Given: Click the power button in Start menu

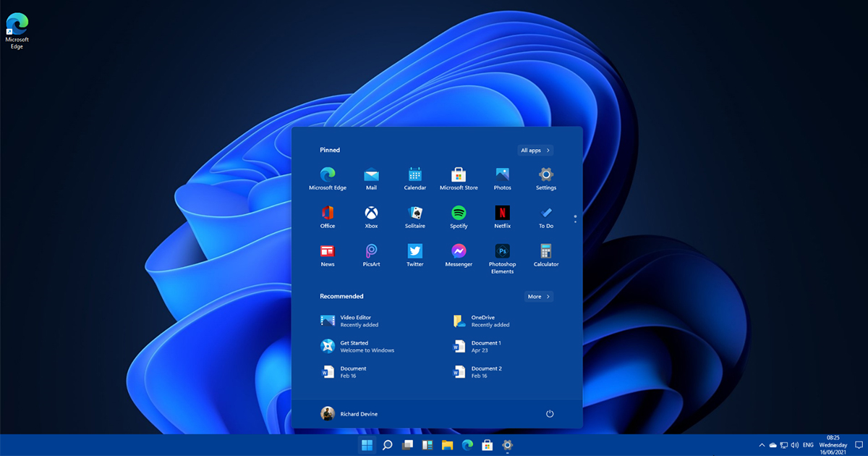Looking at the screenshot, I should (550, 414).
